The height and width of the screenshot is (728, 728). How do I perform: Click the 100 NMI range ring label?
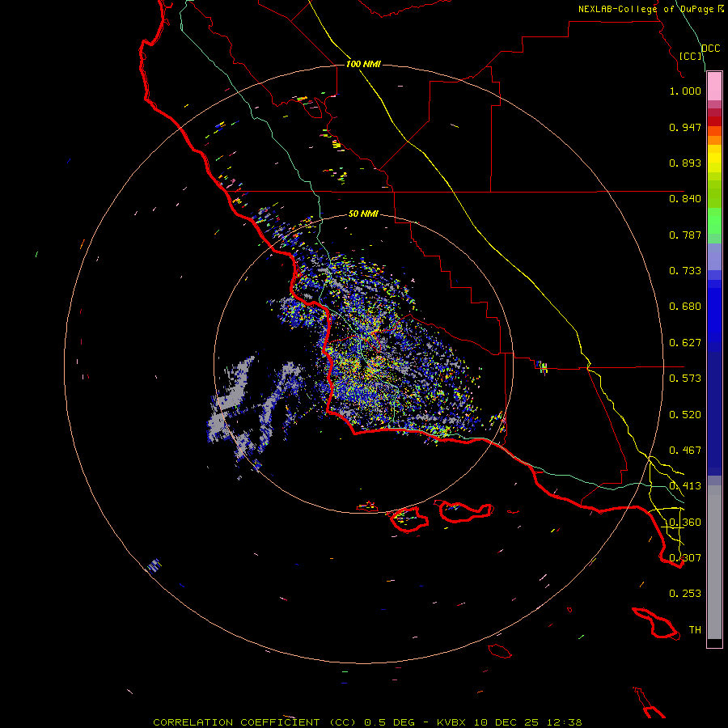363,64
